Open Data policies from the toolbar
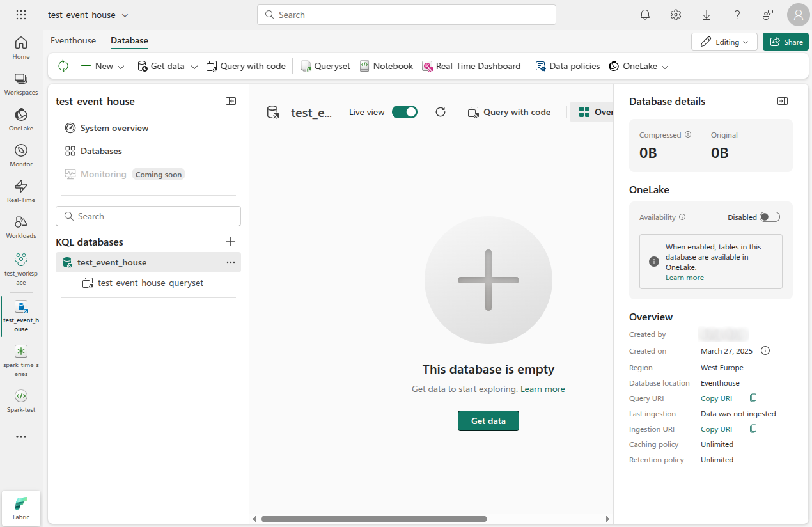Screen dimensions: 812x527 tap(567, 66)
